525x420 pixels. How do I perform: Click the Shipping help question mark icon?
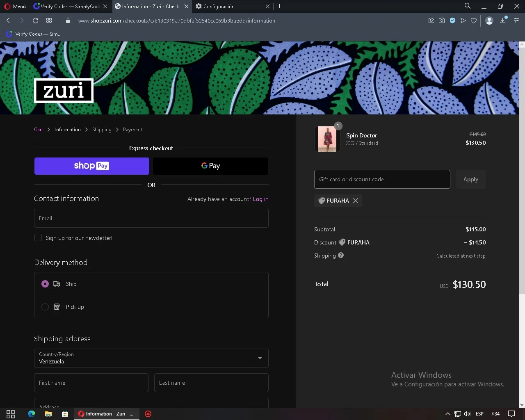[341, 255]
